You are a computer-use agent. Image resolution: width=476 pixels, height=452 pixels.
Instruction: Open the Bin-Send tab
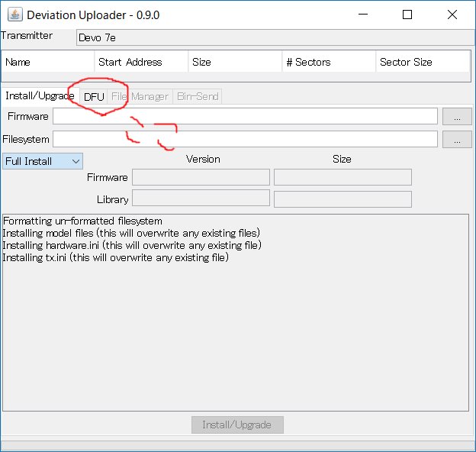point(198,97)
